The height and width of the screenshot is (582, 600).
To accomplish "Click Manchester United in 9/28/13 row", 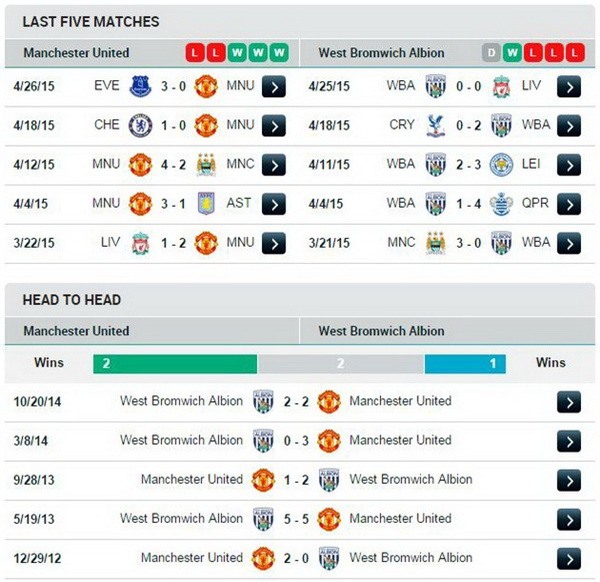I will tap(191, 479).
